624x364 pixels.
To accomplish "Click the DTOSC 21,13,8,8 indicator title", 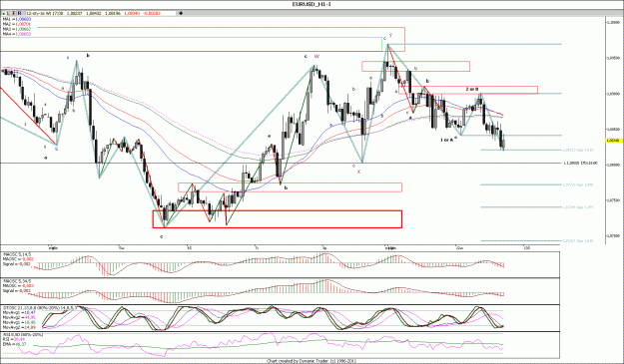I will click(x=39, y=307).
